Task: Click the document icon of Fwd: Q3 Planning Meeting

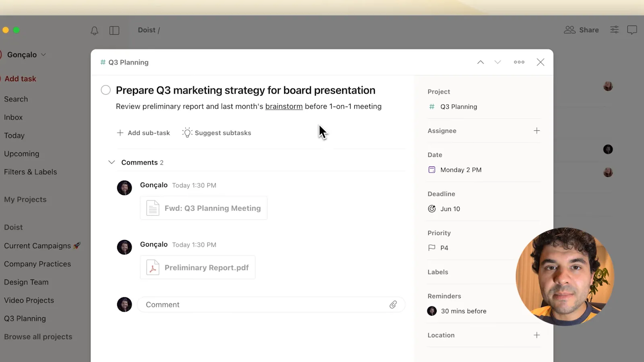Action: [x=153, y=208]
